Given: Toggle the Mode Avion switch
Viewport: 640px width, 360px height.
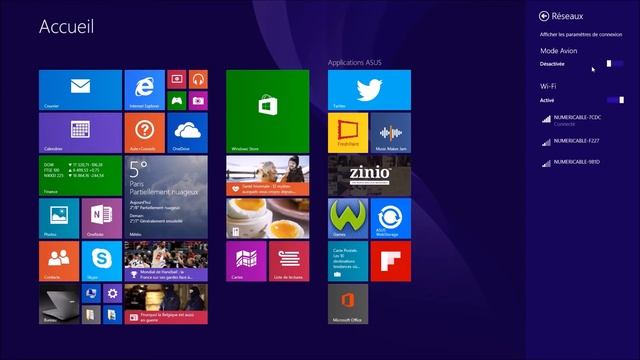Looking at the screenshot, I should pos(615,63).
